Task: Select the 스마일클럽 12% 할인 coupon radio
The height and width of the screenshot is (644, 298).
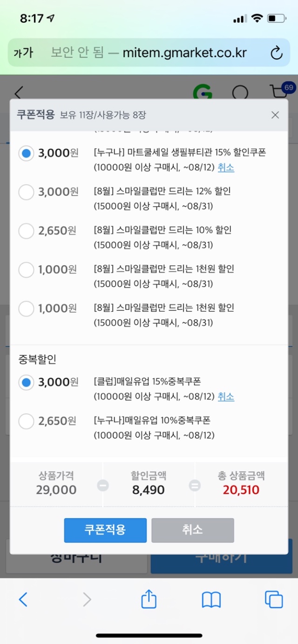Action: coord(26,192)
